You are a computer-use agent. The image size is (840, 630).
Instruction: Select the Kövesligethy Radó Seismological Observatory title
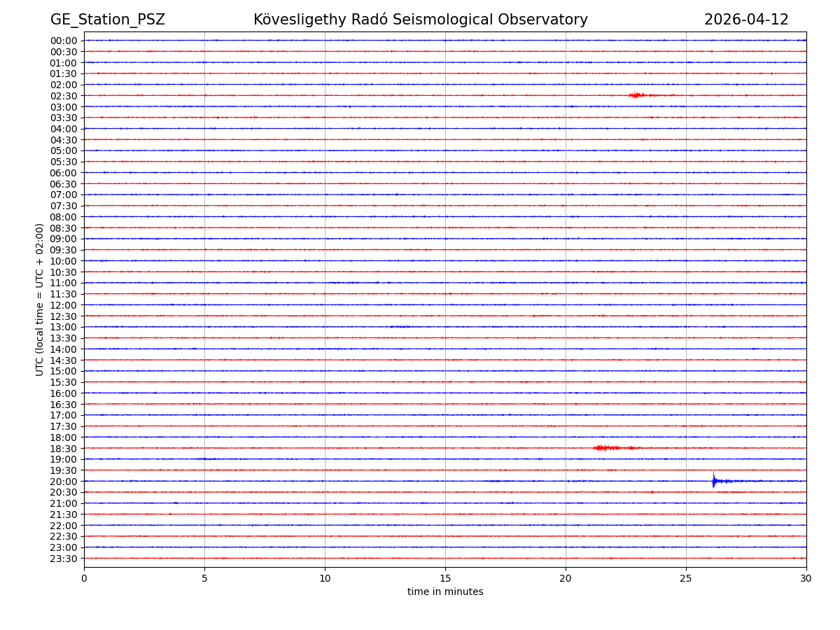click(420, 20)
